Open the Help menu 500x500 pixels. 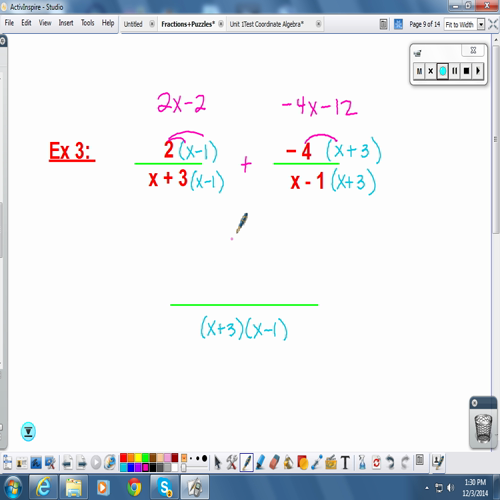(x=108, y=23)
